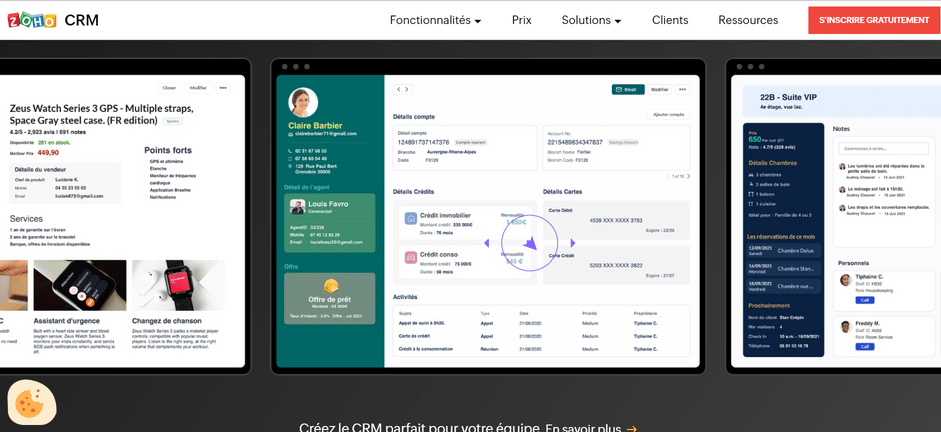Click the Email button on Claire's record
941x432 pixels.
(x=626, y=89)
